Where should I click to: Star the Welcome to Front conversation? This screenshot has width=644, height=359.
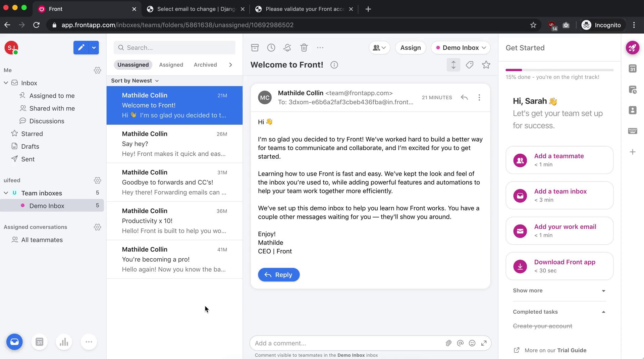coord(486,65)
